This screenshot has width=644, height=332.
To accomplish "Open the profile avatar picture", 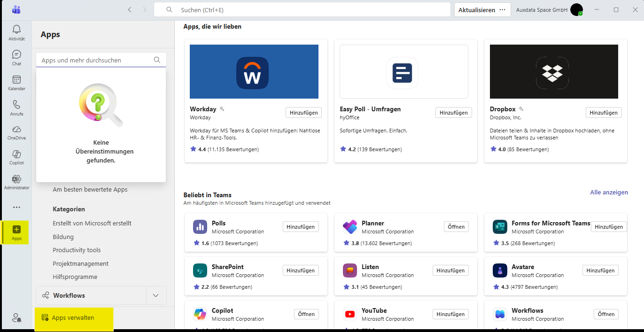I will click(x=576, y=9).
